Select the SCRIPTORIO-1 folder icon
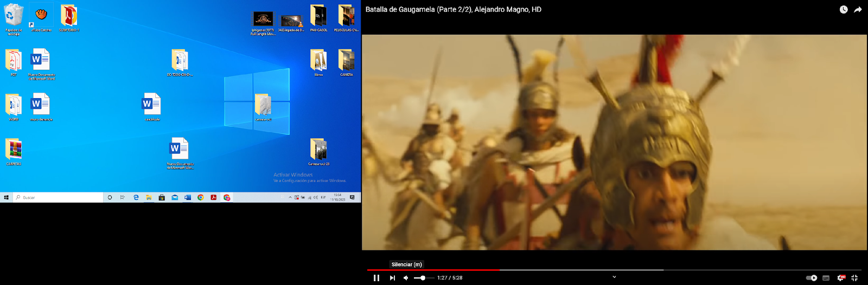This screenshot has height=285, width=868. coord(69,18)
